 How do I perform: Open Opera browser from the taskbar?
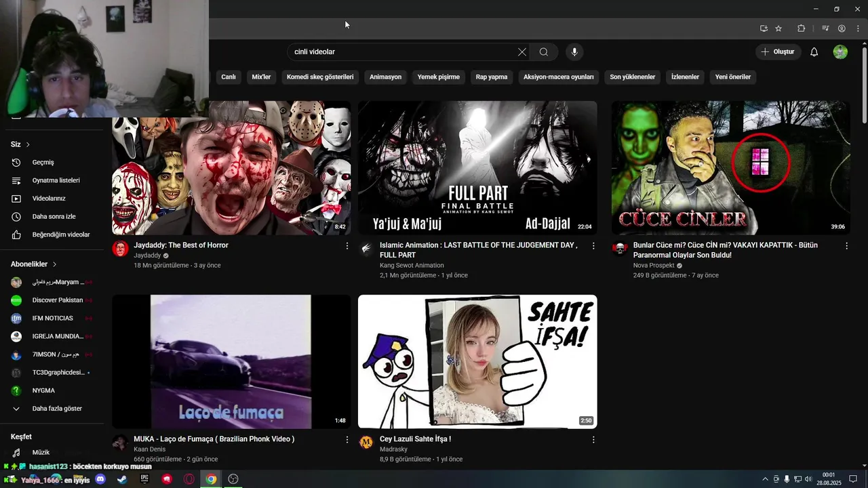coord(189,479)
